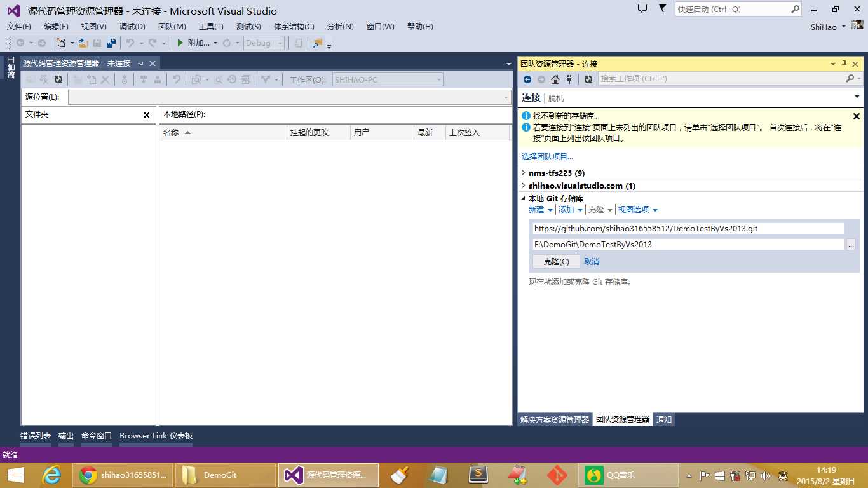Click the local path F:\DemoGit field
The height and width of the screenshot is (488, 868).
(688, 245)
